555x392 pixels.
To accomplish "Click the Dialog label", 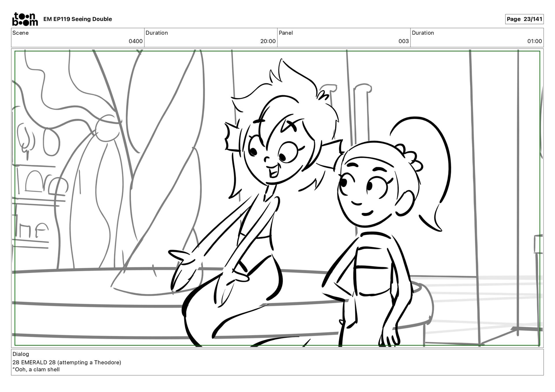I will [x=21, y=354].
